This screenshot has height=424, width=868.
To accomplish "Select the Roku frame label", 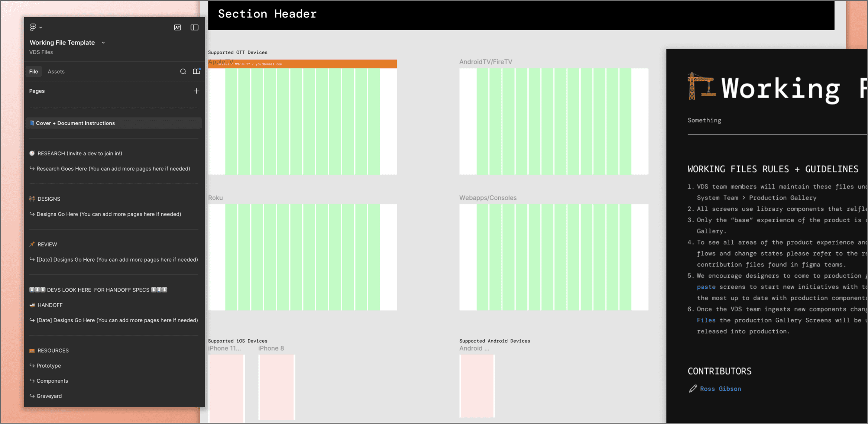I will click(x=216, y=198).
